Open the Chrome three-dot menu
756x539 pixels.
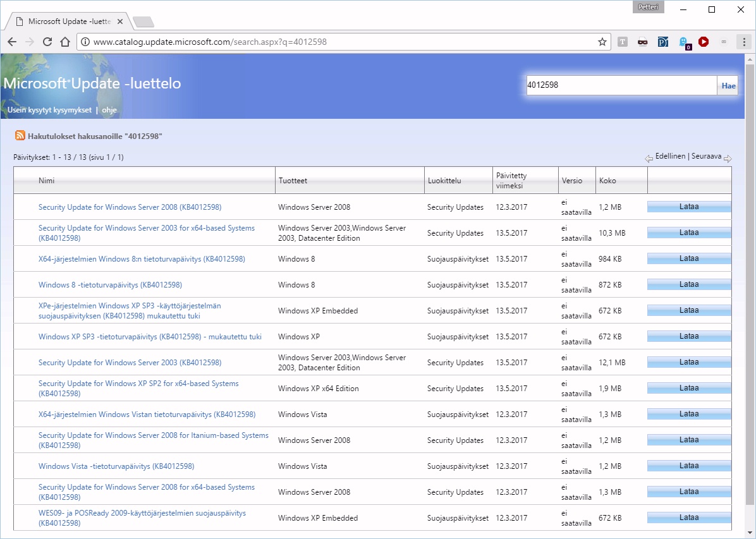[744, 42]
